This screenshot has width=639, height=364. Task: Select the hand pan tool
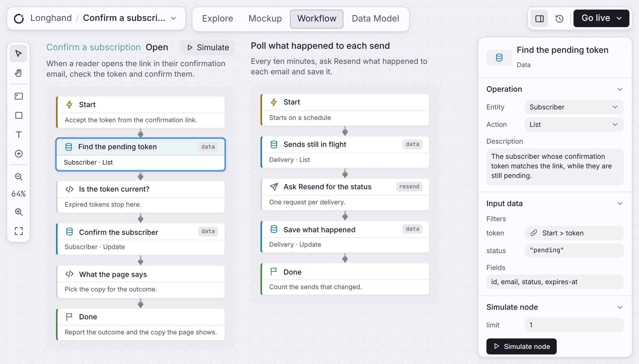19,73
